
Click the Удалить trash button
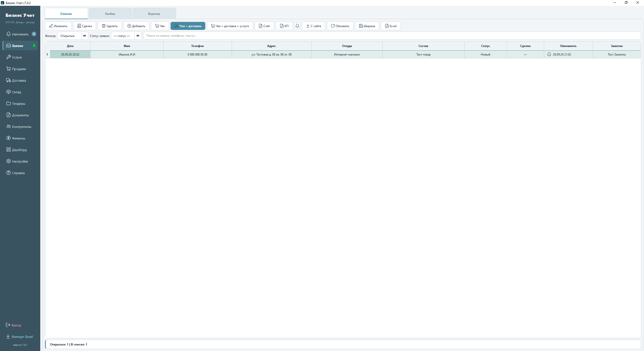110,26
